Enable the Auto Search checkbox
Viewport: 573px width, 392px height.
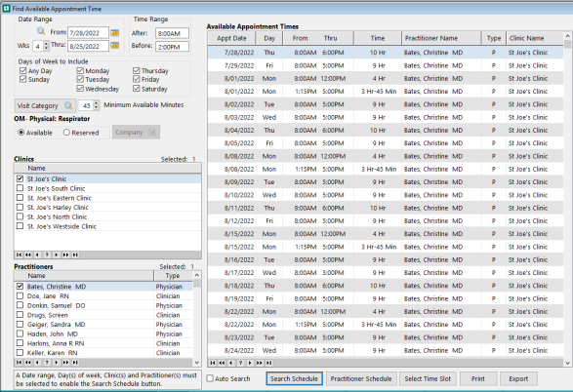coord(210,378)
